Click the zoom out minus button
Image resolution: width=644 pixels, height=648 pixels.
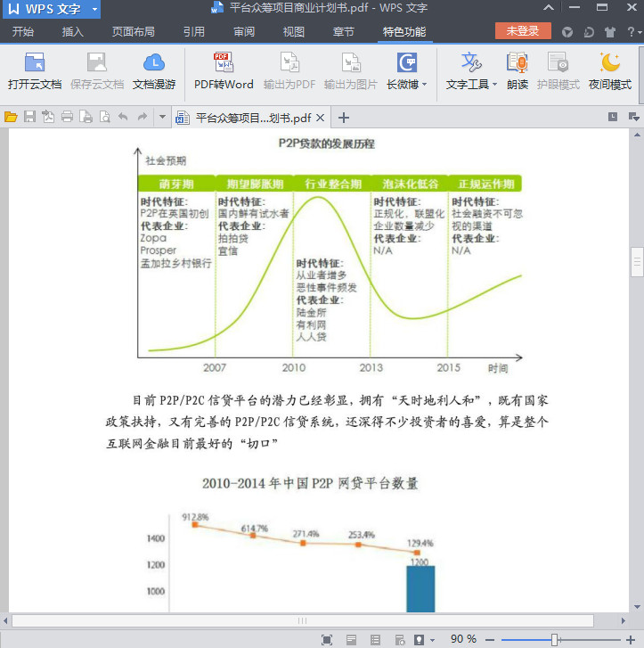tap(490, 640)
